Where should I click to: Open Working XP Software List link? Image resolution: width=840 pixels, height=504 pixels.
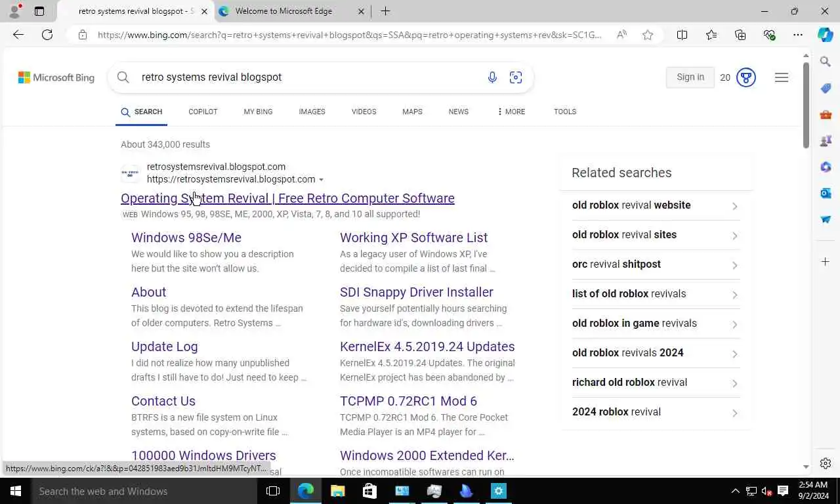(x=413, y=238)
